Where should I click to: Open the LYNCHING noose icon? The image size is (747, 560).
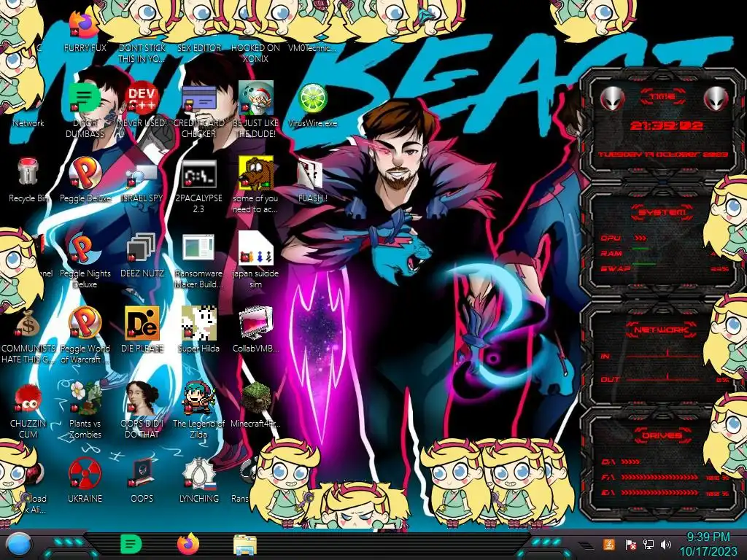[198, 473]
